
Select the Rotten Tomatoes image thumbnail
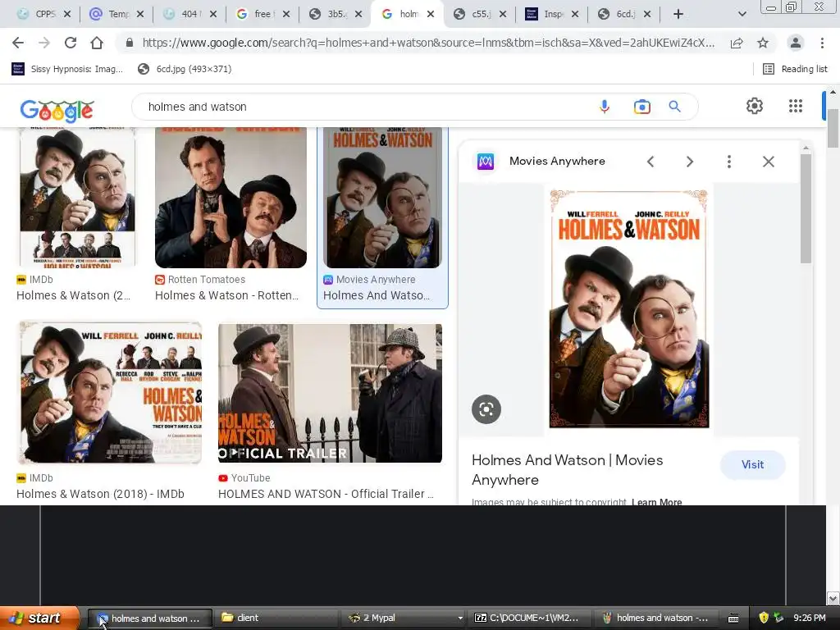pyautogui.click(x=231, y=197)
